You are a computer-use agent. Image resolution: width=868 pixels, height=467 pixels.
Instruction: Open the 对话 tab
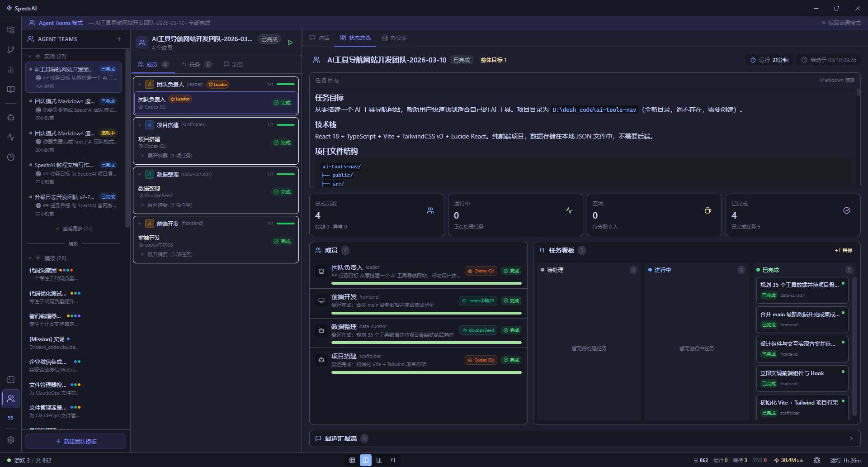319,38
